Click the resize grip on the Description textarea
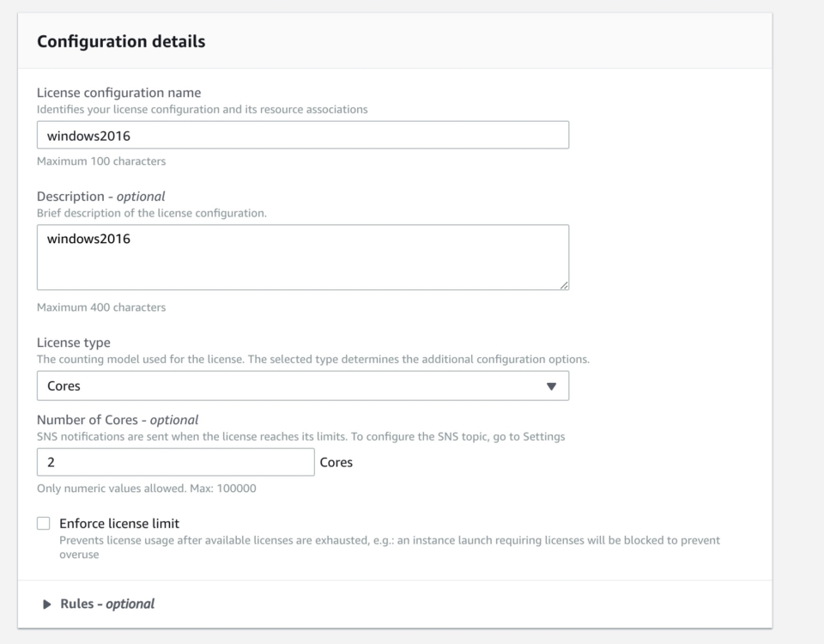This screenshot has height=644, width=824. [563, 285]
